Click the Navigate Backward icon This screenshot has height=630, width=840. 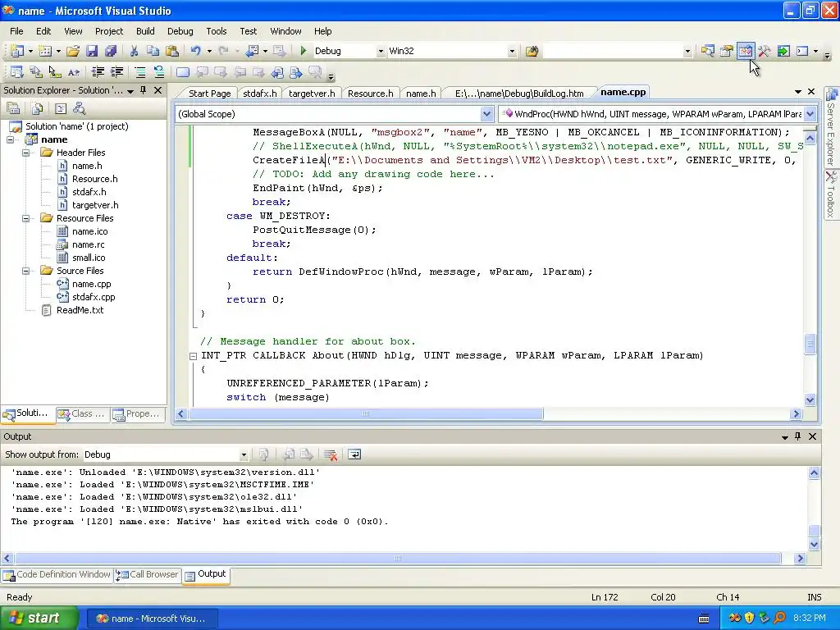tap(252, 51)
